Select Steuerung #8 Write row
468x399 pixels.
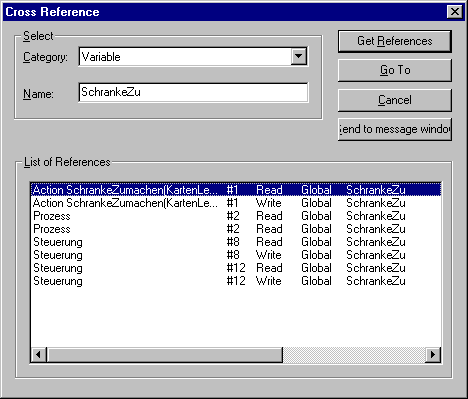[236, 255]
